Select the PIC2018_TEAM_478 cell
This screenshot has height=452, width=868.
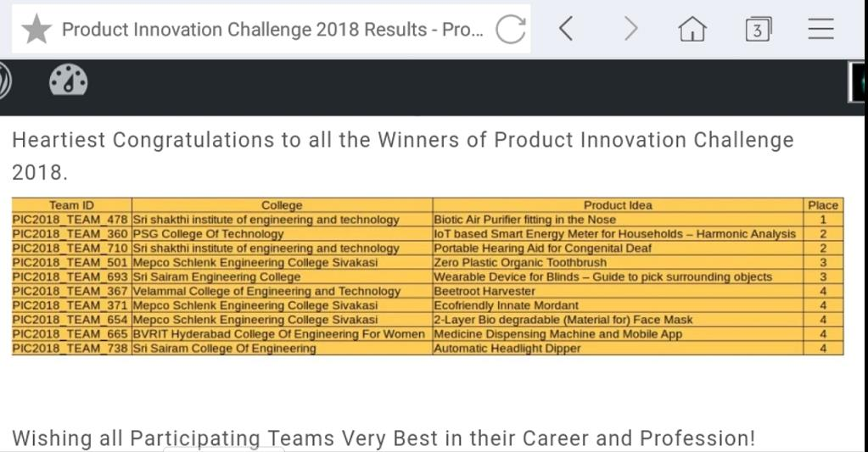coord(70,220)
